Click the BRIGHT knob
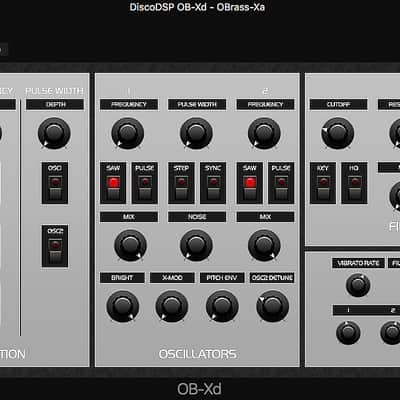Screen dimensions: 400x400 click(x=123, y=306)
